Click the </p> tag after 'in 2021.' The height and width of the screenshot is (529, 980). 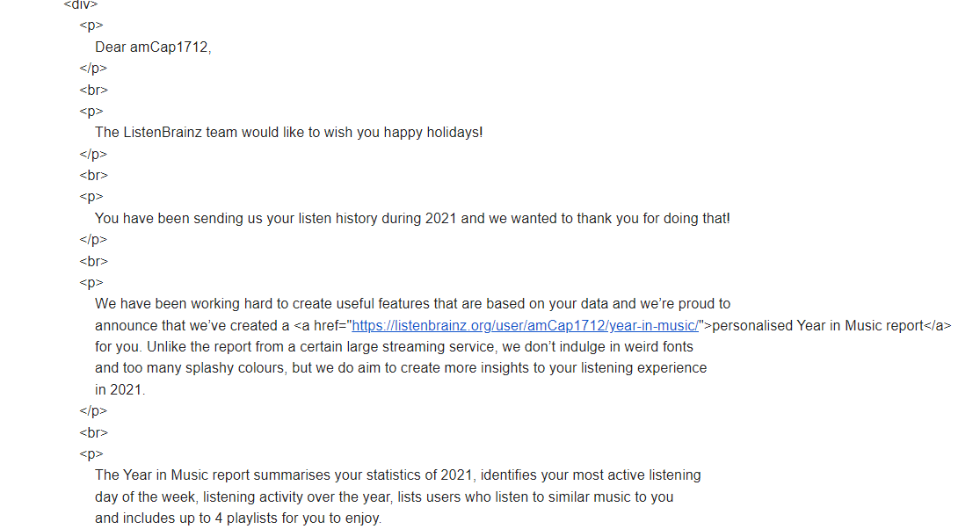[x=93, y=411]
